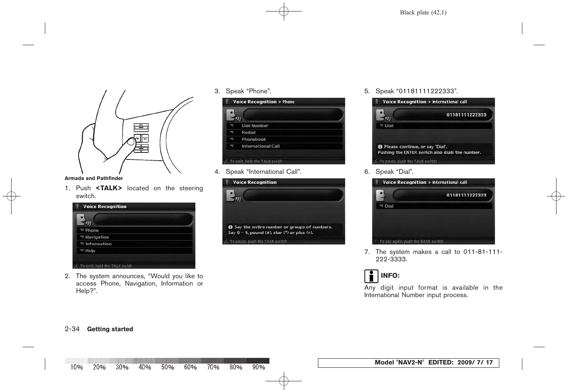568x392 pixels.
Task: Click the 'Voice Recognition > Phone' title bar
Action: click(284, 102)
